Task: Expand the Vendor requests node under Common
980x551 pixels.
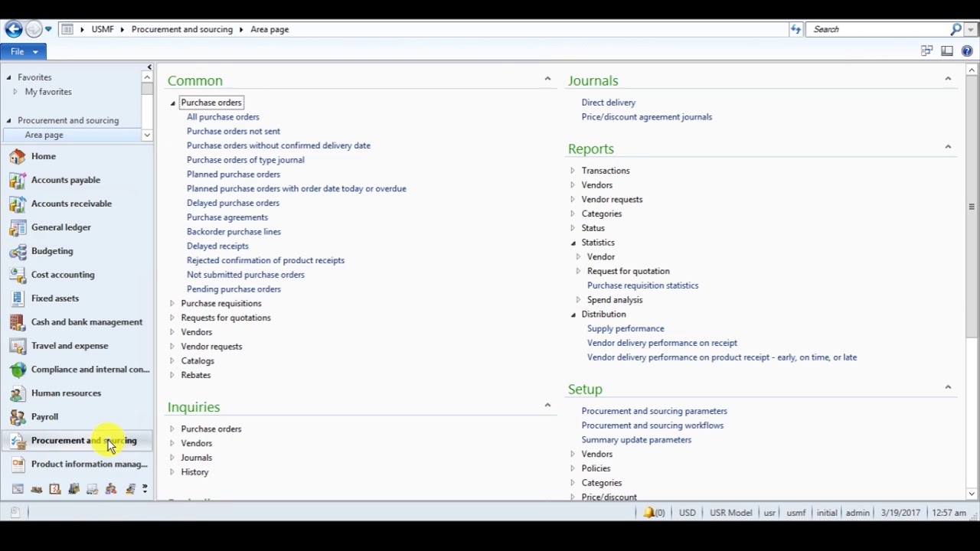Action: [x=172, y=347]
